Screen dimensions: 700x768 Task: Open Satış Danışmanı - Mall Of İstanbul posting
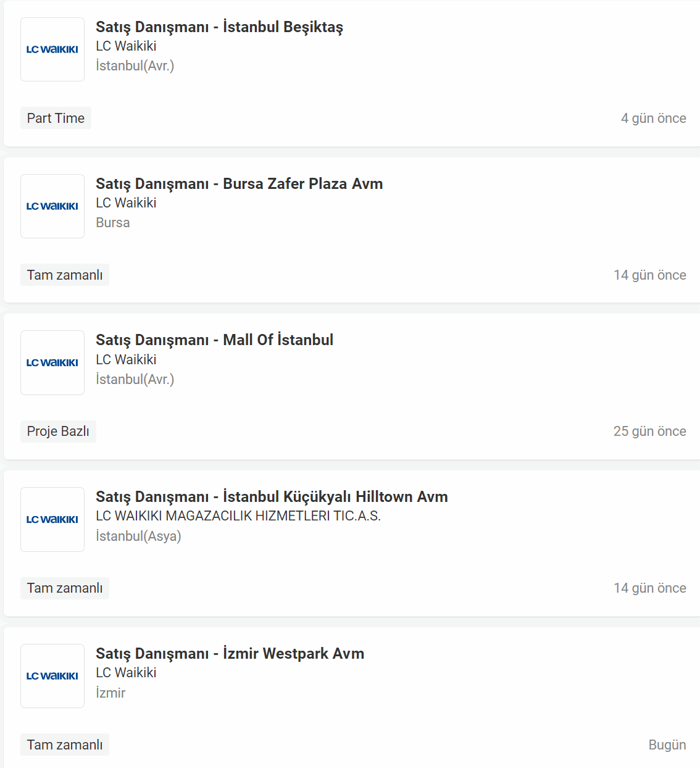coord(214,340)
